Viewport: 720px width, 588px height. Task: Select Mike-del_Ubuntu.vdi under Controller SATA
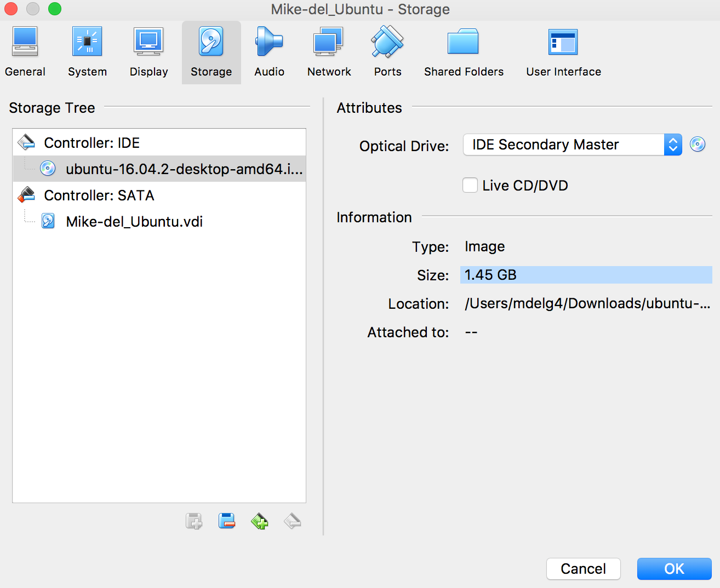(x=134, y=221)
